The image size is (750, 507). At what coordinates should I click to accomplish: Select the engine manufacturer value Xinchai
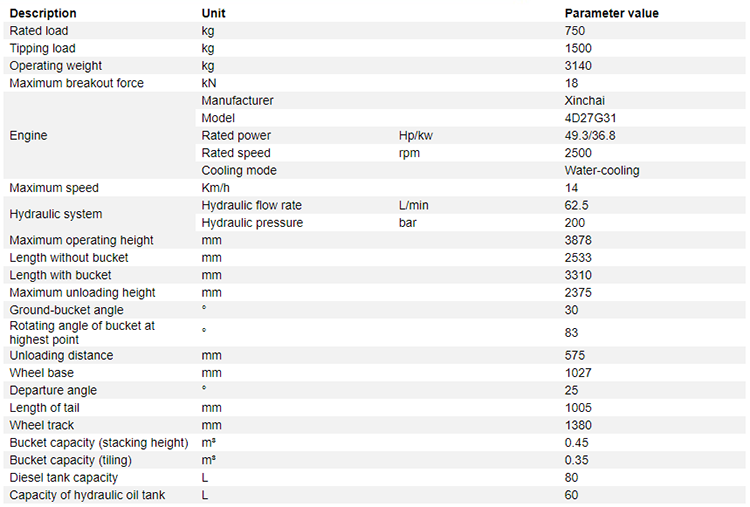tap(585, 100)
